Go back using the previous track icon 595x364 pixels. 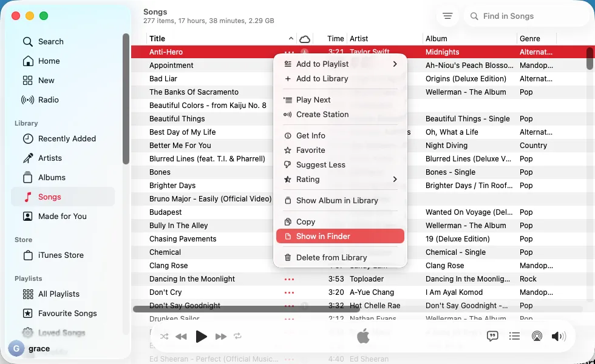(x=180, y=336)
